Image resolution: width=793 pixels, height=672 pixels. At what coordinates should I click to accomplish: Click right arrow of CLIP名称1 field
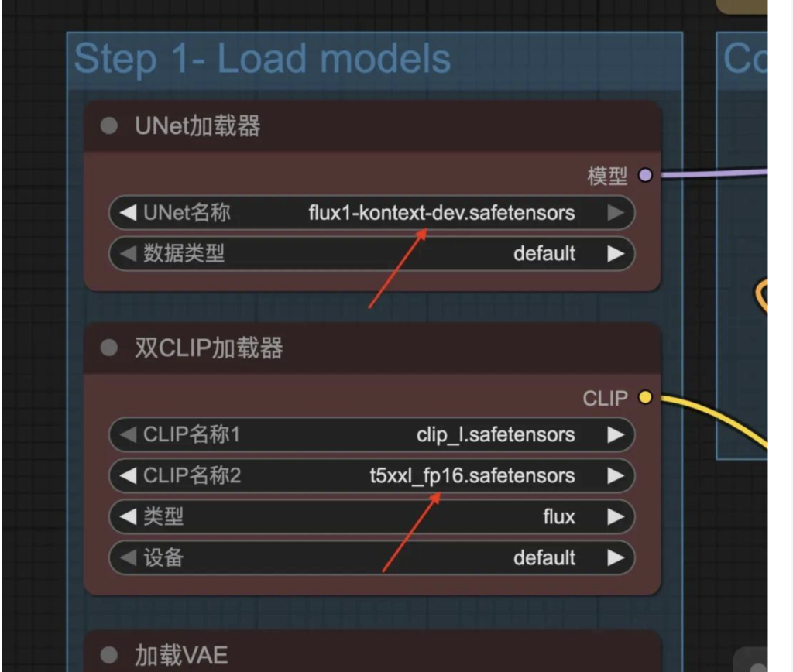coord(616,434)
